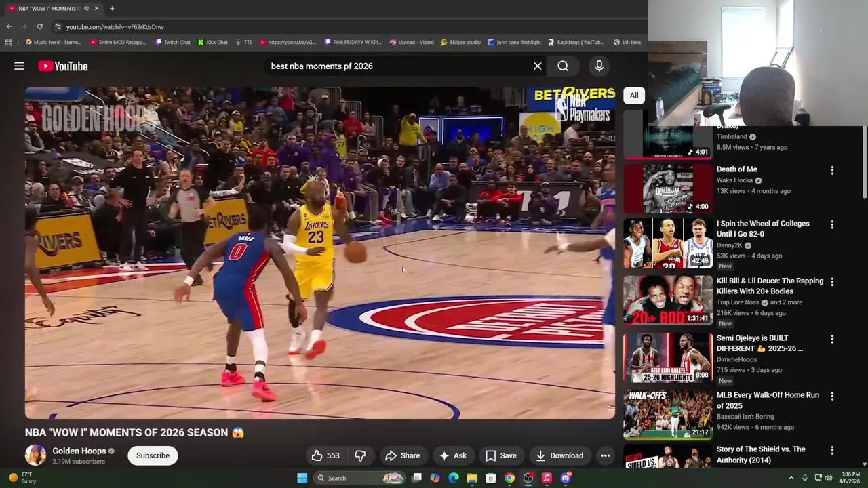Image resolution: width=868 pixels, height=488 pixels.
Task: Go to YouTube home via logo
Action: pyautogui.click(x=63, y=66)
